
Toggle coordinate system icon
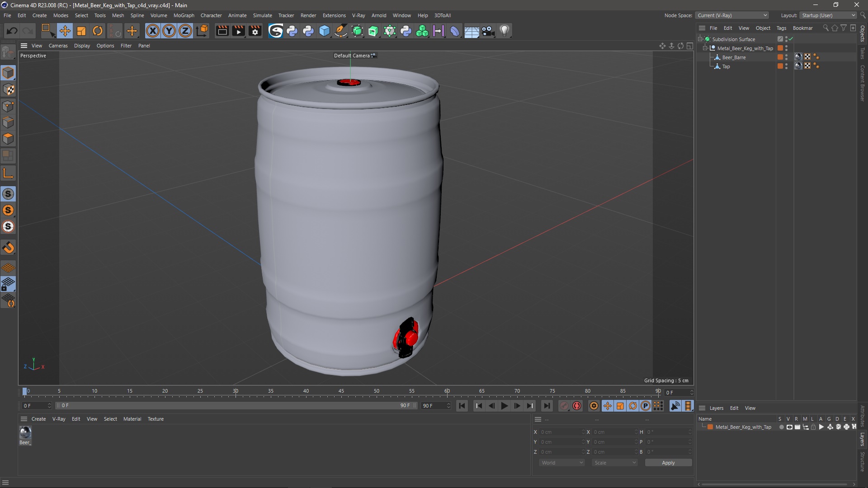click(x=203, y=31)
